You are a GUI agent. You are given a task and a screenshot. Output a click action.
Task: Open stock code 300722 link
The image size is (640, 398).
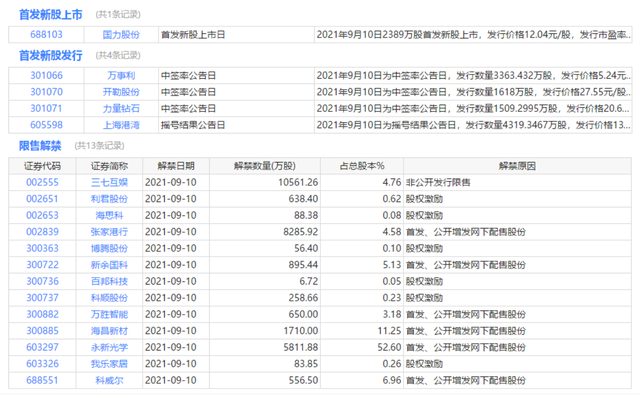pyautogui.click(x=42, y=265)
